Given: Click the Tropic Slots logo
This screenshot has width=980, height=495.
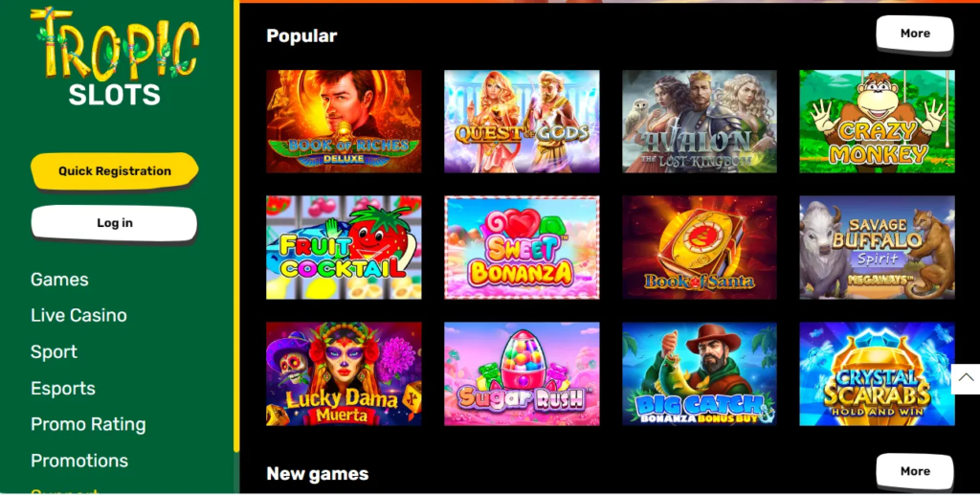Looking at the screenshot, I should click(115, 56).
